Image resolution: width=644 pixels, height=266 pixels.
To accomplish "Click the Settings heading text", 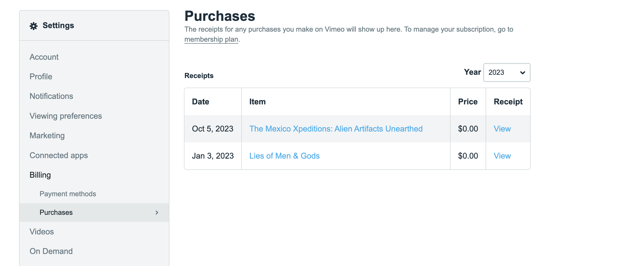I will pyautogui.click(x=58, y=25).
